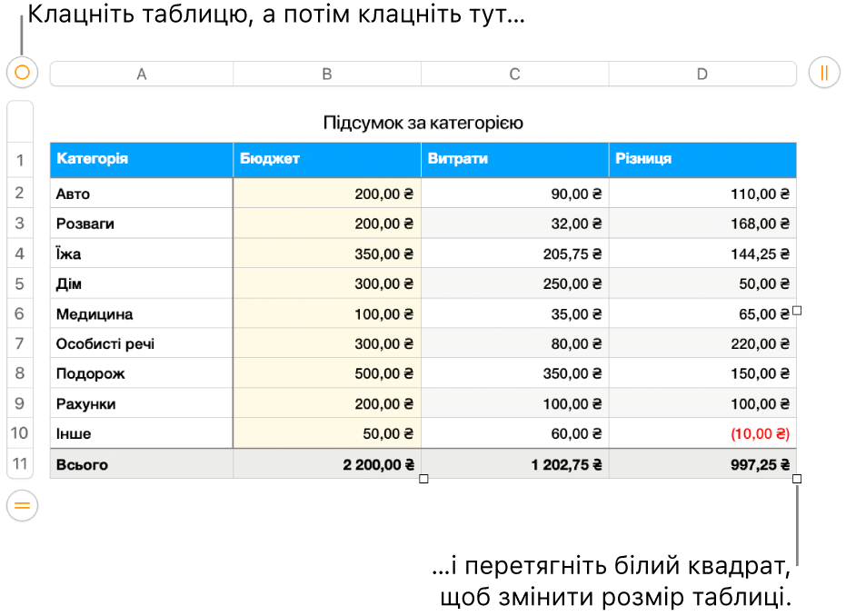Select row 6 header number
Image resolution: width=846 pixels, height=616 pixels.
coord(20,313)
